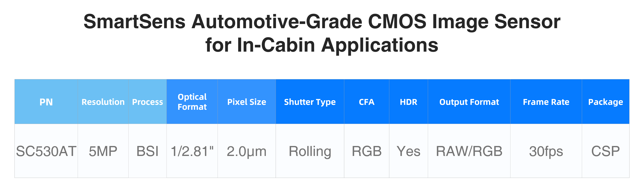644x195 pixels.
Task: Click the Package header cell
Action: [605, 102]
